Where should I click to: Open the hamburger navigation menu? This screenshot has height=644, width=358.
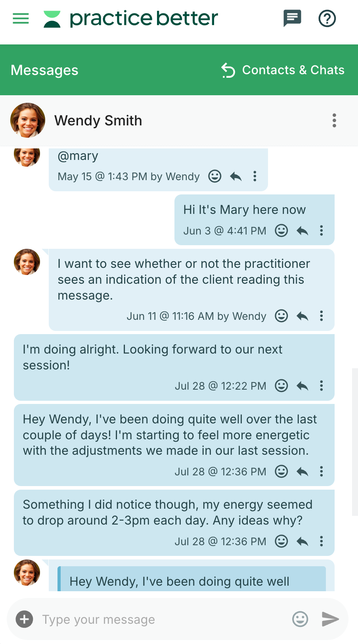[21, 18]
